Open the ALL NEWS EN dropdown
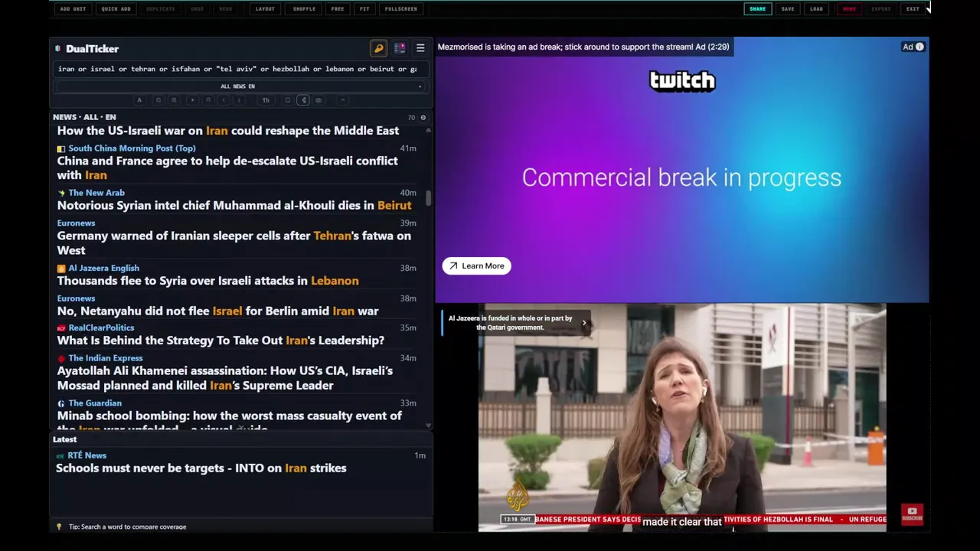This screenshot has height=551, width=980. point(239,86)
